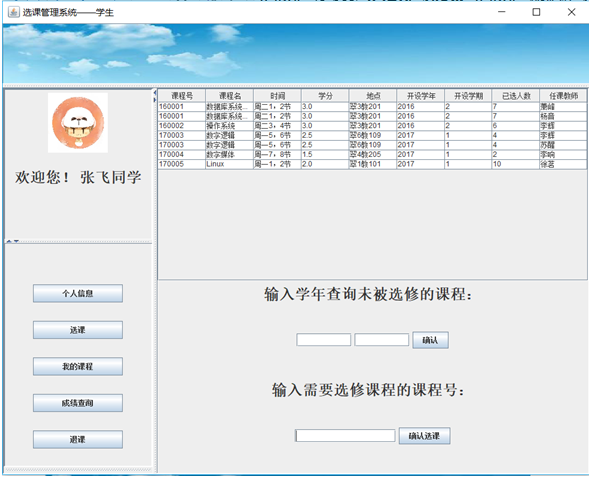The height and width of the screenshot is (478, 590).
Task: Select the enrolled count cell in row 170004
Action: 516,154
